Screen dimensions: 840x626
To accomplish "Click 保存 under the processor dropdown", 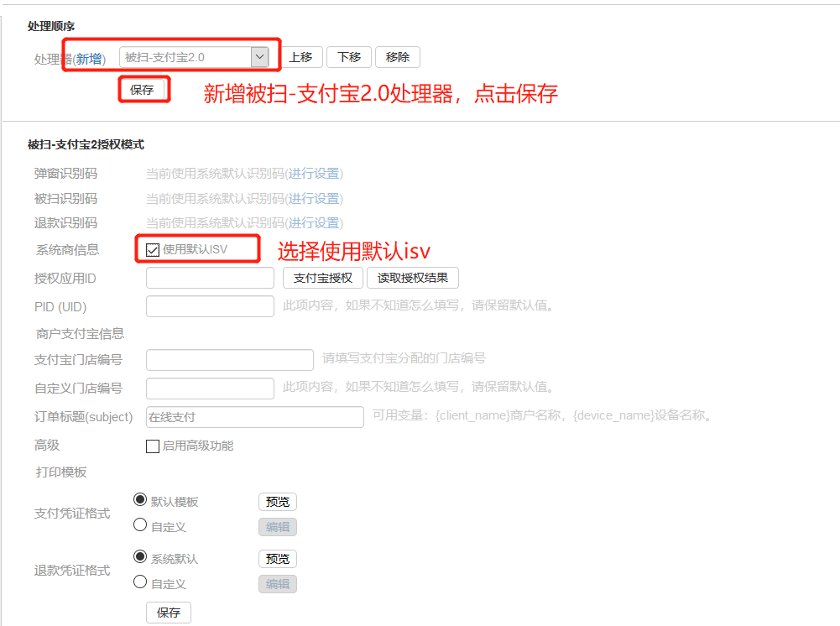I will [x=142, y=90].
